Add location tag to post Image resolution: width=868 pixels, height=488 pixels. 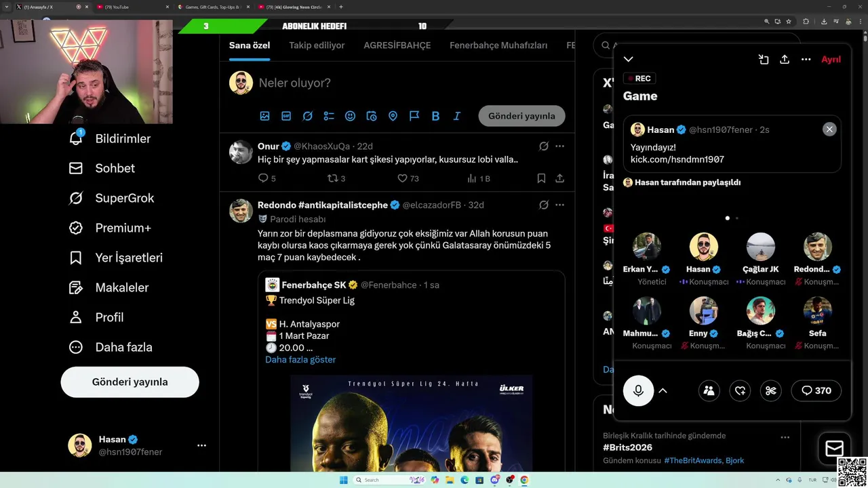coord(393,116)
